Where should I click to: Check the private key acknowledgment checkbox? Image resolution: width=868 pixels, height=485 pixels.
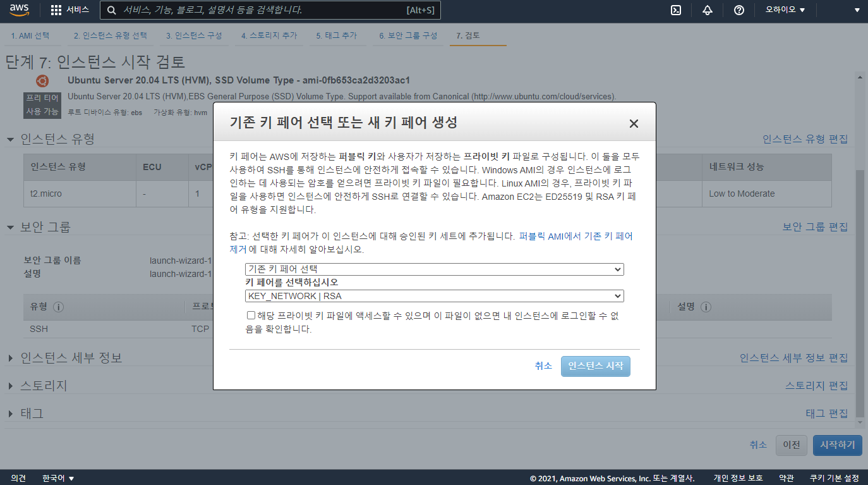click(251, 315)
